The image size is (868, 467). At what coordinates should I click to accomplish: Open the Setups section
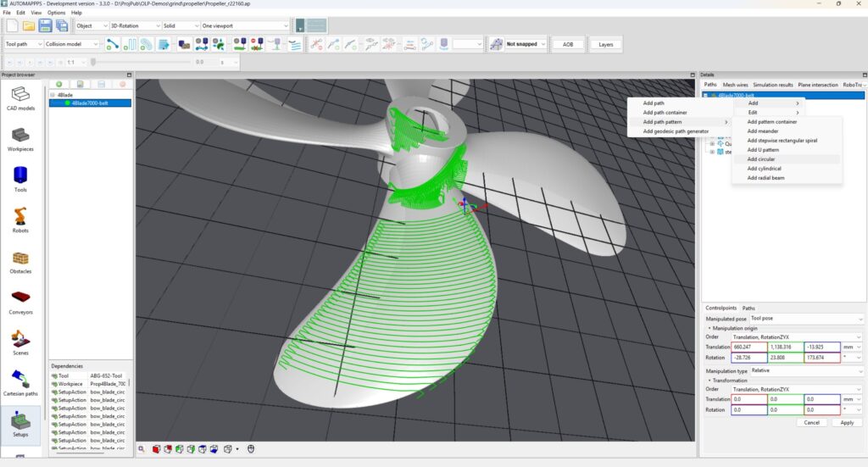(x=20, y=425)
